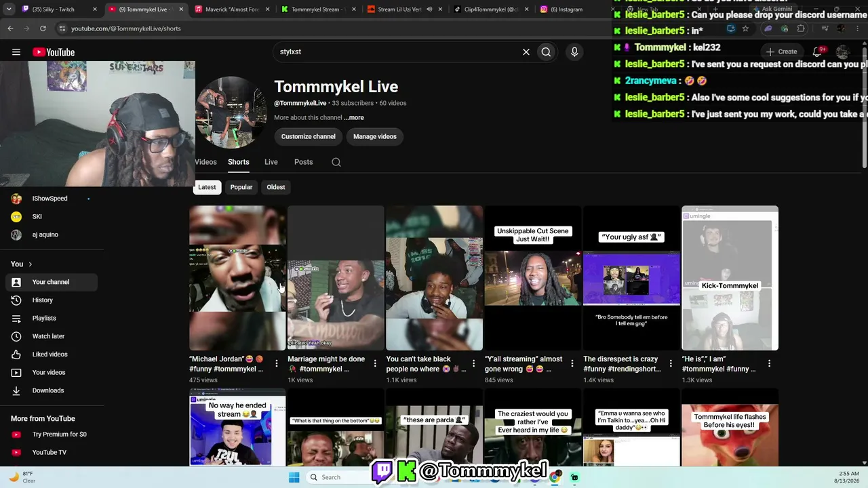Open options for the "Michael Jordan" short

tap(277, 364)
